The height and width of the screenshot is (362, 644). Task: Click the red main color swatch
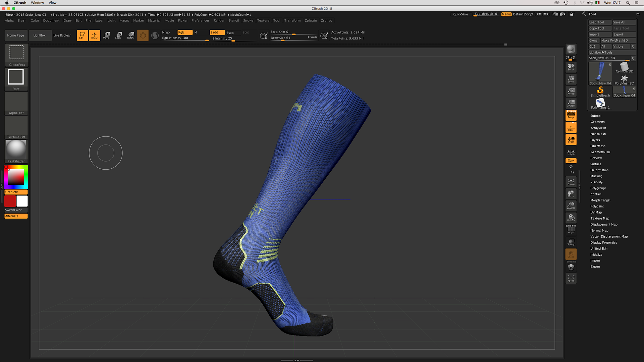(x=10, y=201)
